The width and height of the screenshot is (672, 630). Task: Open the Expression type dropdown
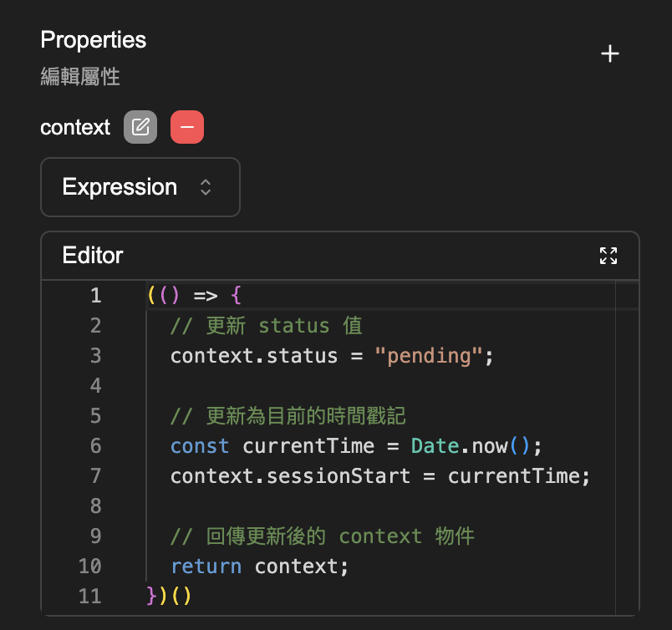tap(140, 187)
